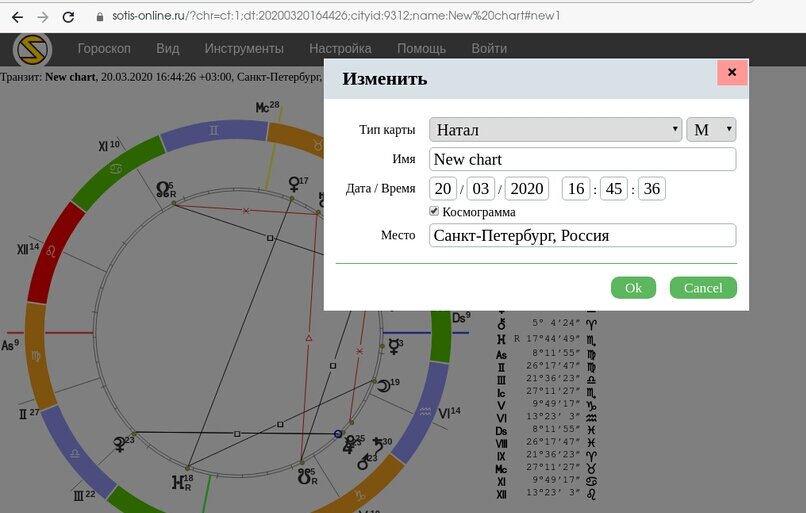
Task: Click the Sotis yellow logo icon
Action: coord(32,49)
